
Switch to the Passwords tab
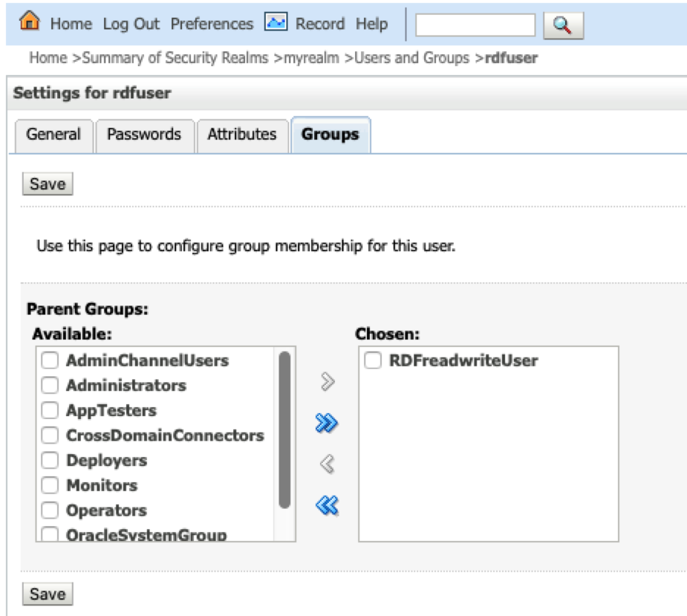point(145,136)
